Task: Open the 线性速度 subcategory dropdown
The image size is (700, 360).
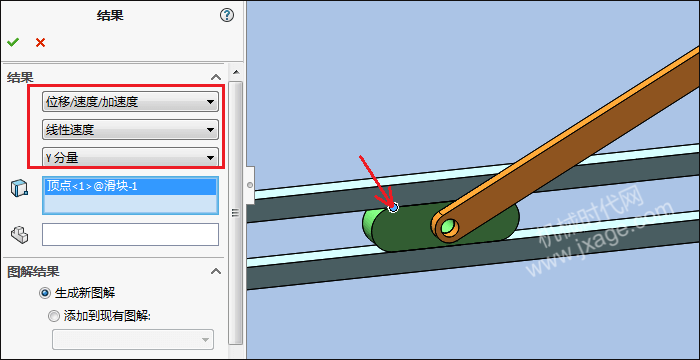Action: click(130, 130)
